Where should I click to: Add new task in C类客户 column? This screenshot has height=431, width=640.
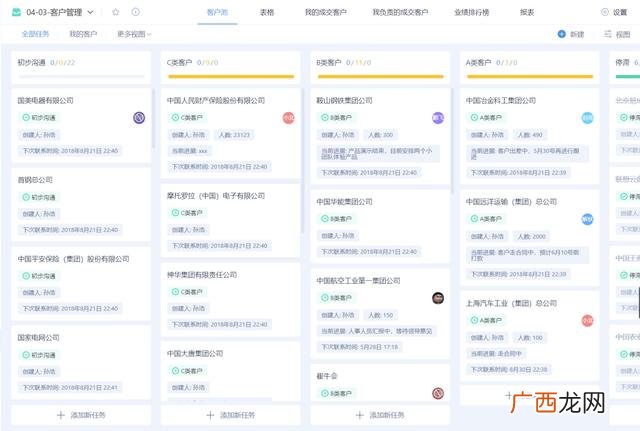[x=231, y=415]
